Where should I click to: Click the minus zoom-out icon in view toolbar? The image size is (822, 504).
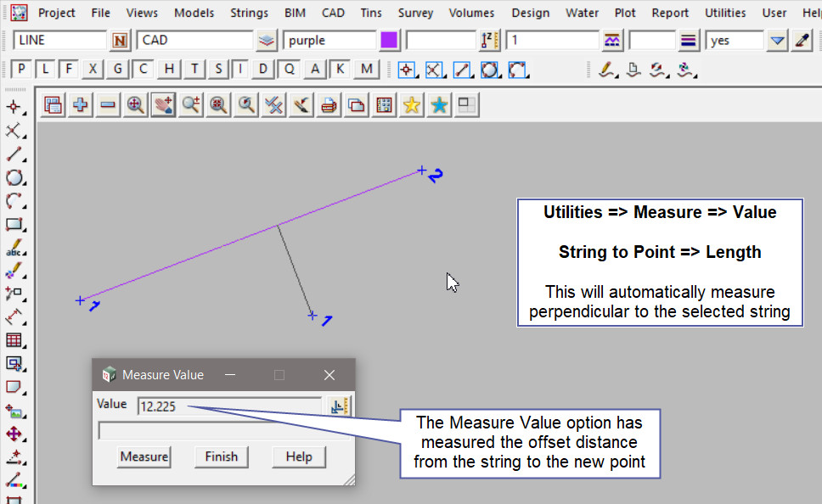(108, 105)
